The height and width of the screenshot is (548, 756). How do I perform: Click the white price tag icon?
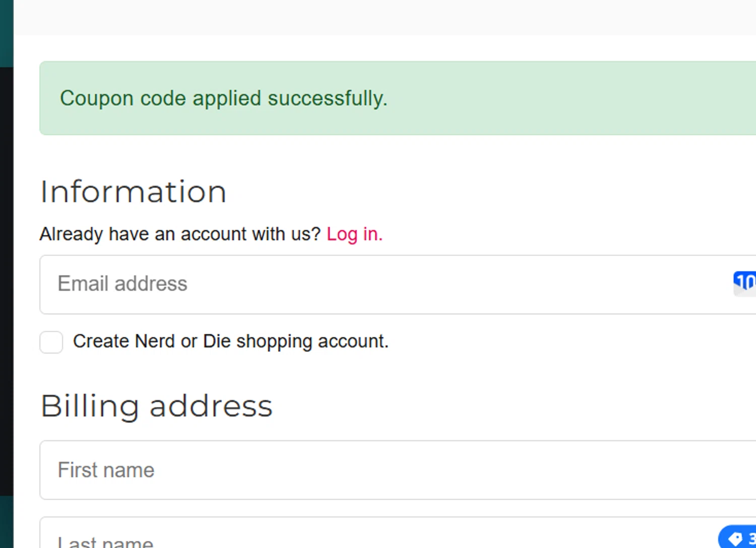[735, 538]
